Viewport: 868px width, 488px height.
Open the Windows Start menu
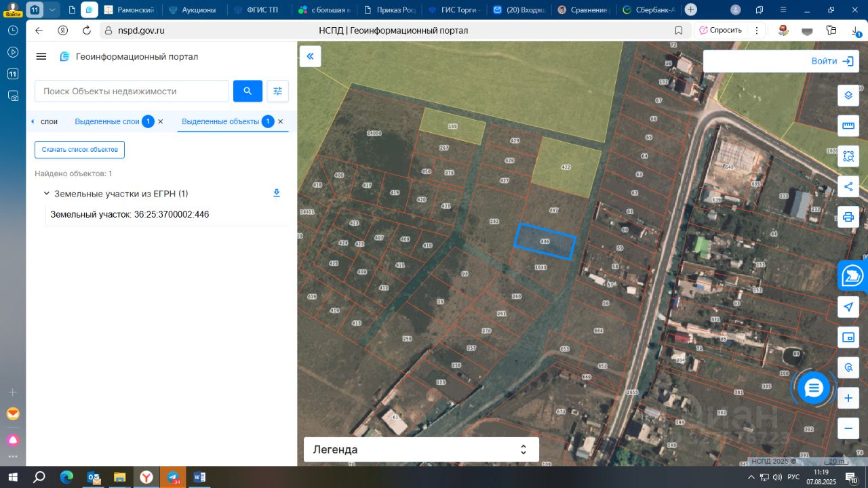click(13, 477)
